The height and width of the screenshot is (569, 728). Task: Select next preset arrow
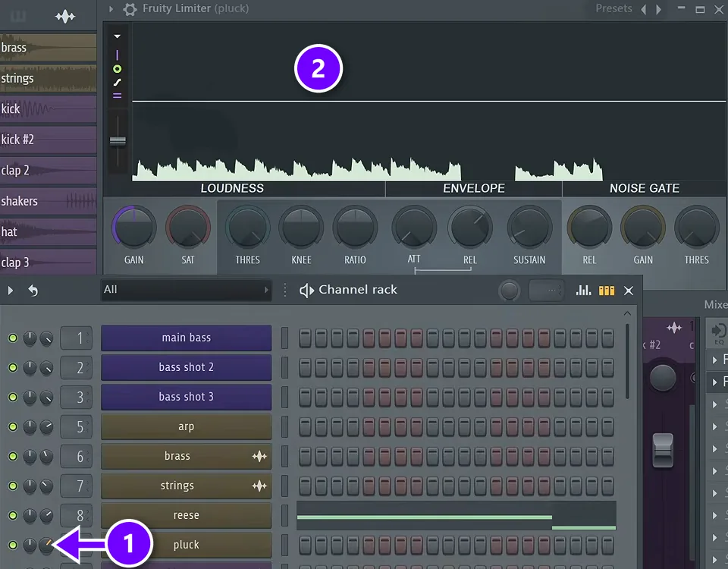click(x=658, y=9)
